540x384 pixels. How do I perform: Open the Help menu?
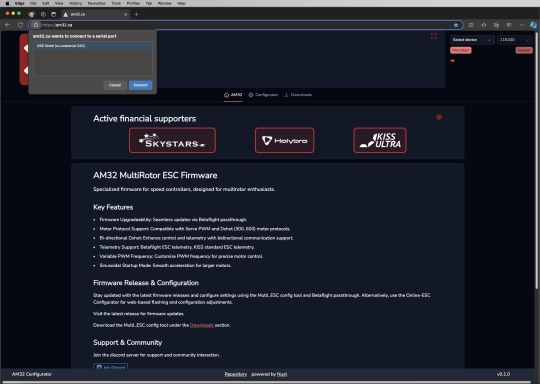[x=181, y=3]
